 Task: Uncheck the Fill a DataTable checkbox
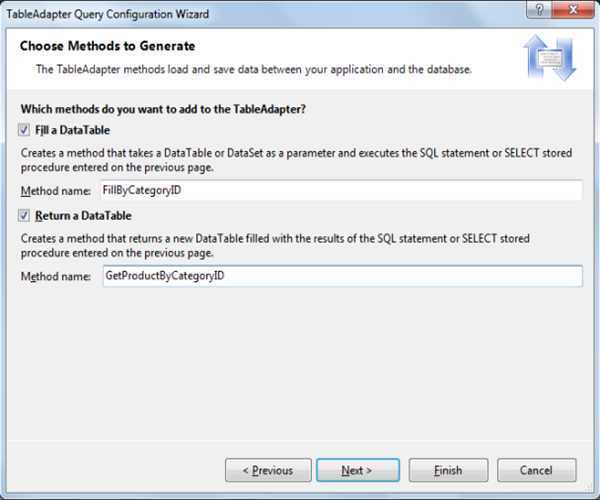(24, 130)
